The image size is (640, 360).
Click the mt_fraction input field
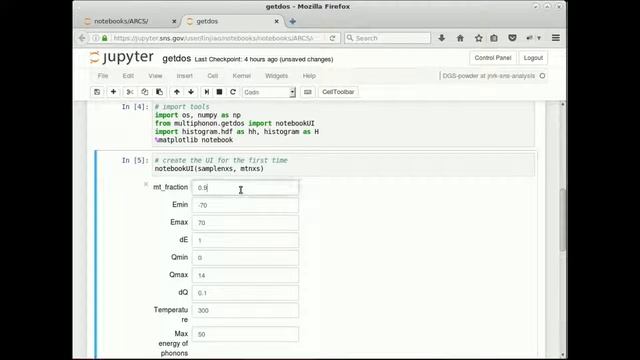pos(245,188)
